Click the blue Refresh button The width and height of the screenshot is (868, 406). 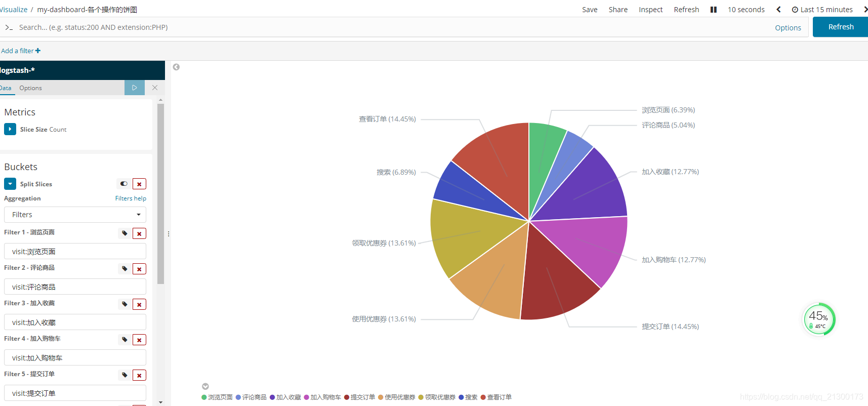tap(840, 27)
